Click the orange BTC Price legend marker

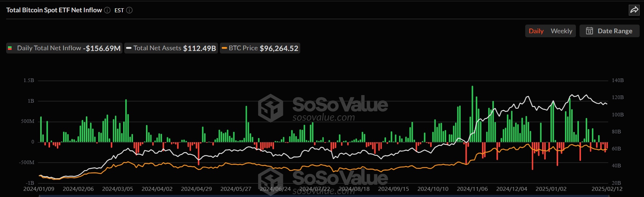[224, 48]
